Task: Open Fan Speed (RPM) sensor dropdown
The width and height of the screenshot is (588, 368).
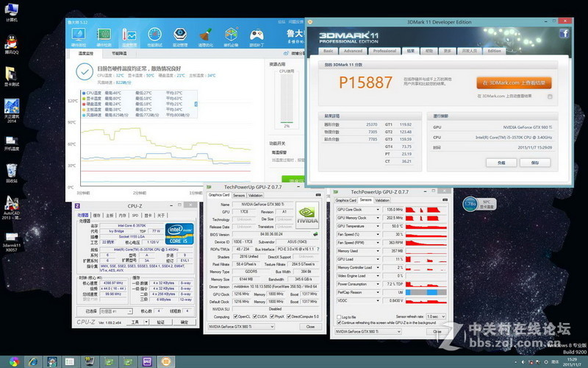Action: 378,243
